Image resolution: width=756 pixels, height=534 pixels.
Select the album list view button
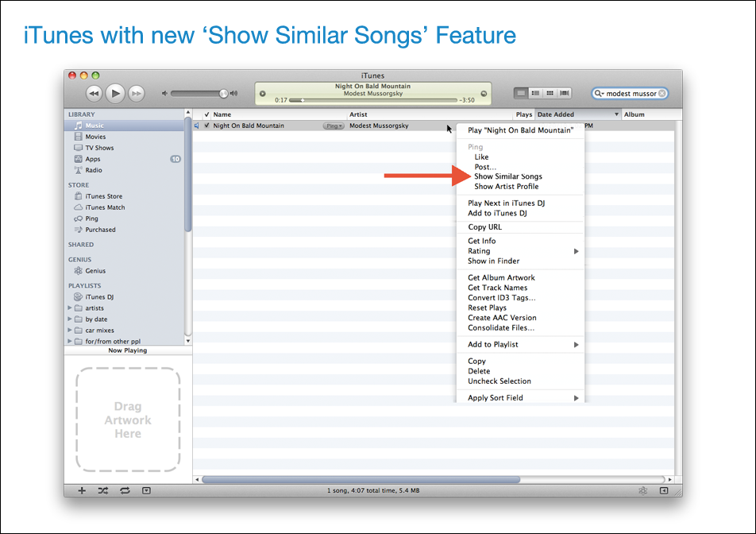(535, 93)
